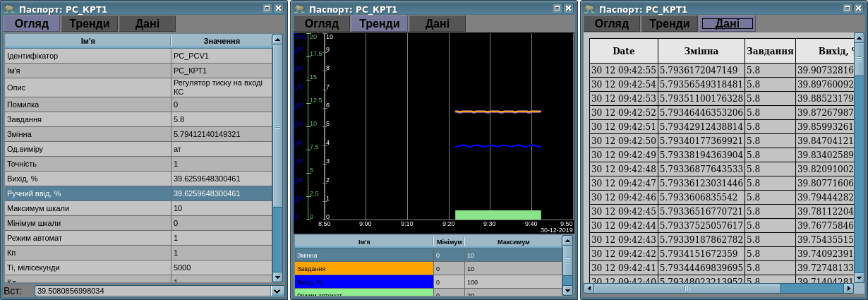The width and height of the screenshot is (868, 300).
Task: Click the right arrow of the data table's horizontal scrollbar
Action: coord(849,288)
